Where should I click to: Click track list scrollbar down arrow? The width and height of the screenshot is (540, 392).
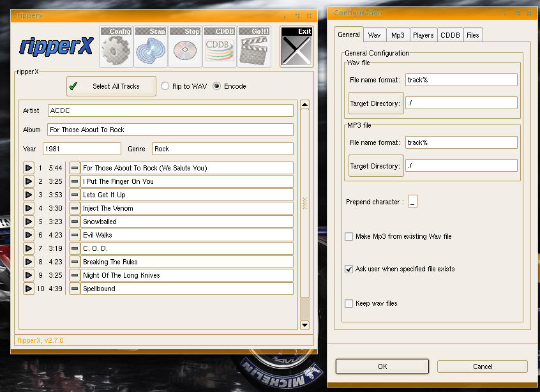coord(304,325)
